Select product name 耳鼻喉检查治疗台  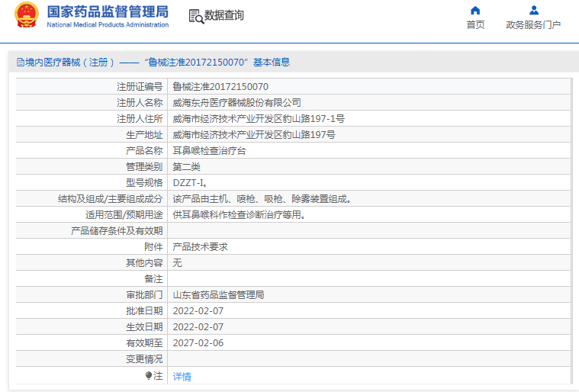209,150
